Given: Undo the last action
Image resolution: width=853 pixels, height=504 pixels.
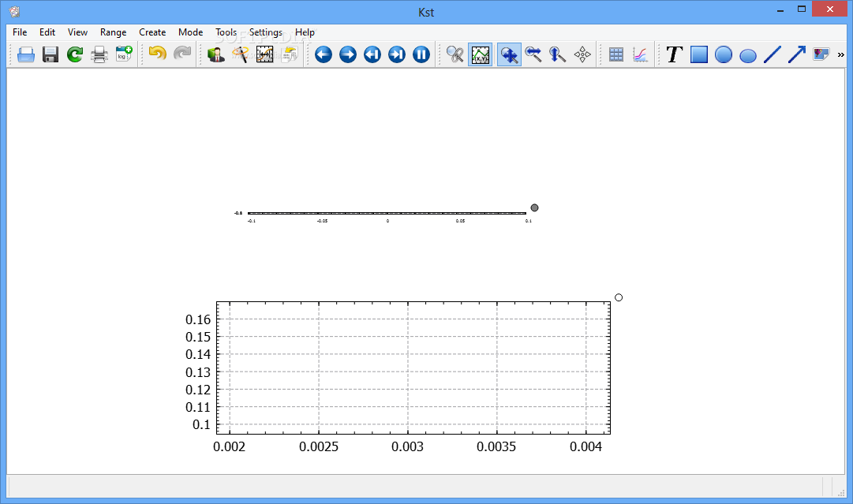Looking at the screenshot, I should tap(157, 54).
